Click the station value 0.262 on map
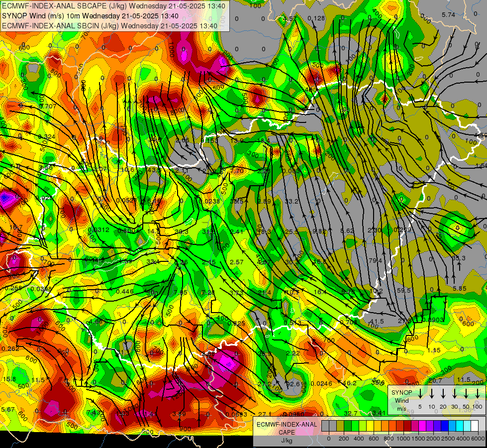The image size is (487, 448). [x=10, y=349]
